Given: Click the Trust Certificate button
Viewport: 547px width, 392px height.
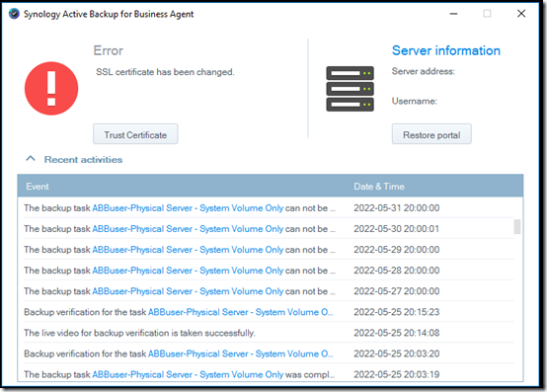Looking at the screenshot, I should point(135,134).
